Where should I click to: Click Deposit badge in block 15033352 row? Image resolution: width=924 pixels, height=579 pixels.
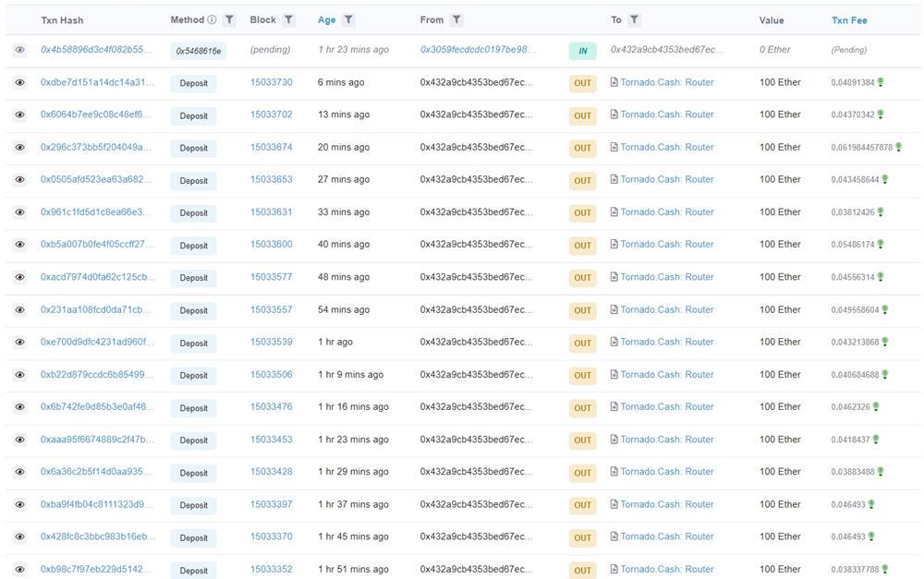click(x=194, y=570)
